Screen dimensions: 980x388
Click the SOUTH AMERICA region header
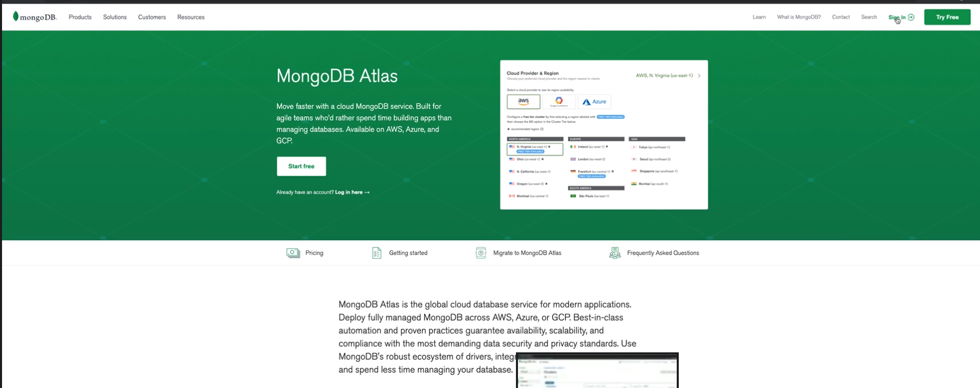pos(596,188)
